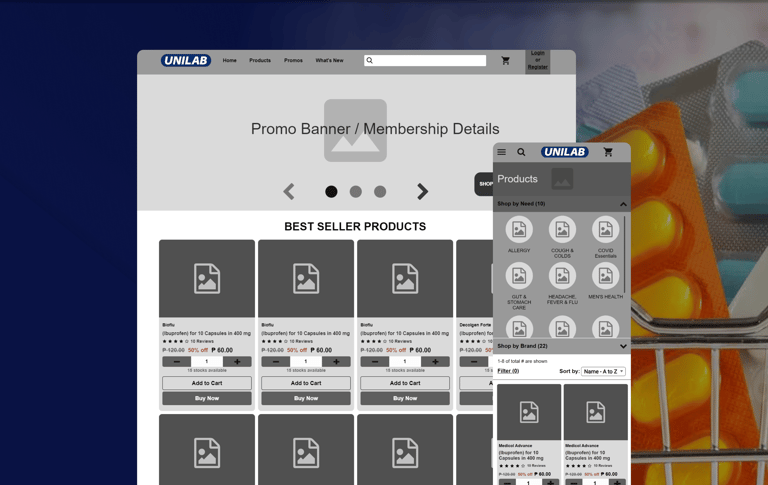Screen dimensions: 768x485
Task: Click the first Bioflu quantity field
Action: pos(207,362)
